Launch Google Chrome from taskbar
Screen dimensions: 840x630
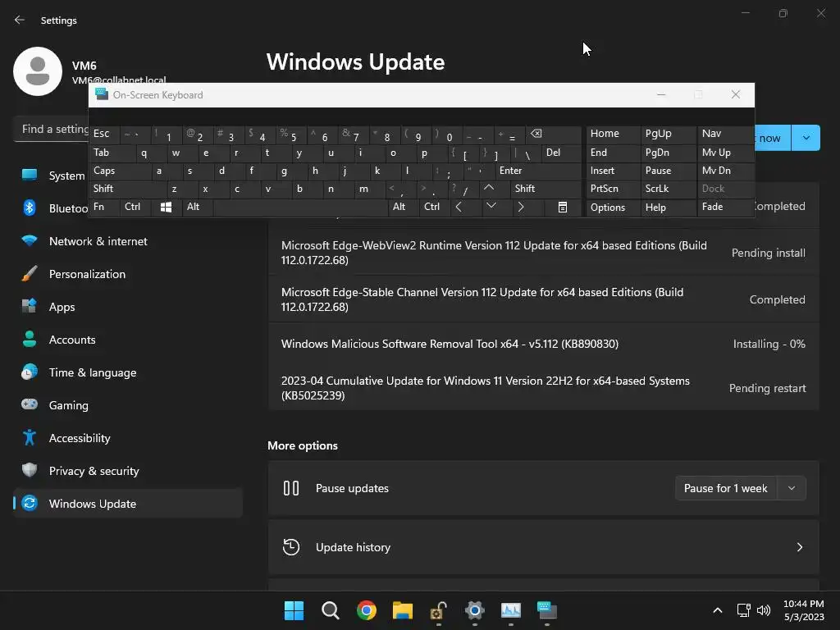pos(367,610)
